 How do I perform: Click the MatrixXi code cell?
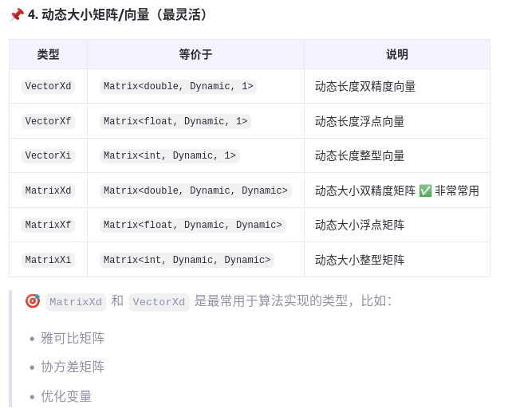coord(49,260)
